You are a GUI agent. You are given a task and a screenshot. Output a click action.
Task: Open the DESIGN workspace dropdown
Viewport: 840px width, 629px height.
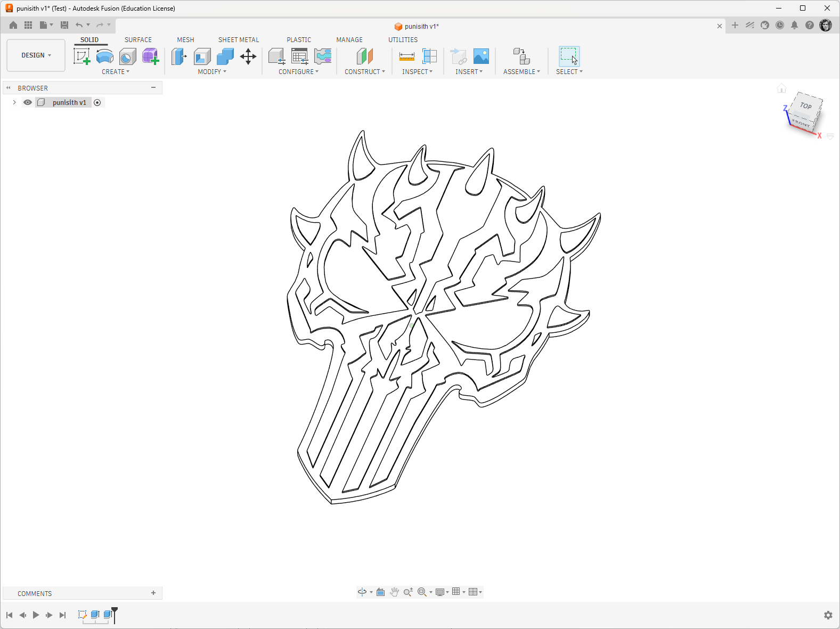pos(36,55)
